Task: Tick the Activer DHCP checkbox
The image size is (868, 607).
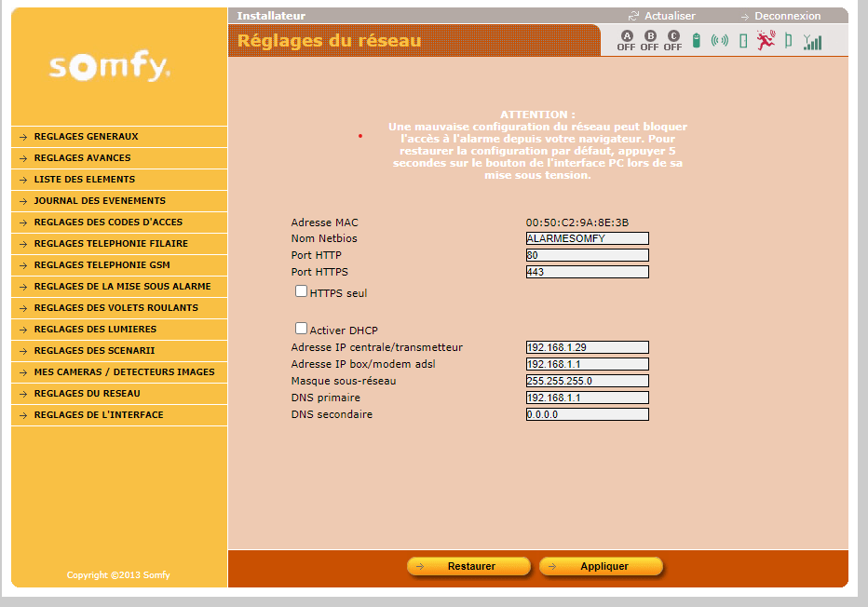Action: [x=301, y=328]
